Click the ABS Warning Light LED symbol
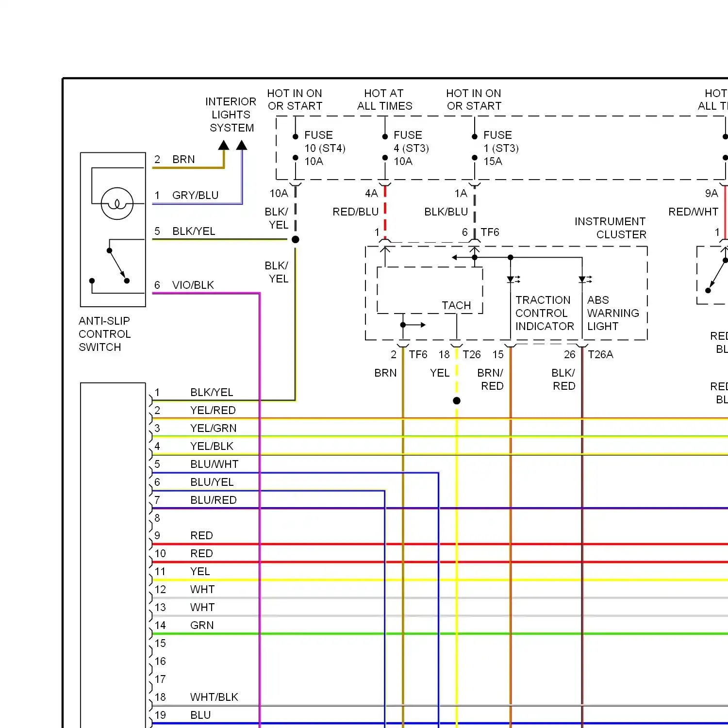728x728 pixels. click(585, 280)
